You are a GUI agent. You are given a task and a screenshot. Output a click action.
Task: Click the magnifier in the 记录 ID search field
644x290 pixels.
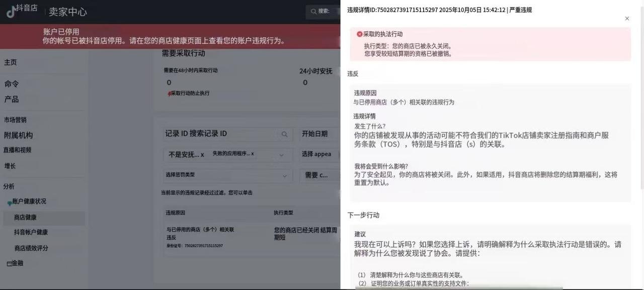coord(284,134)
